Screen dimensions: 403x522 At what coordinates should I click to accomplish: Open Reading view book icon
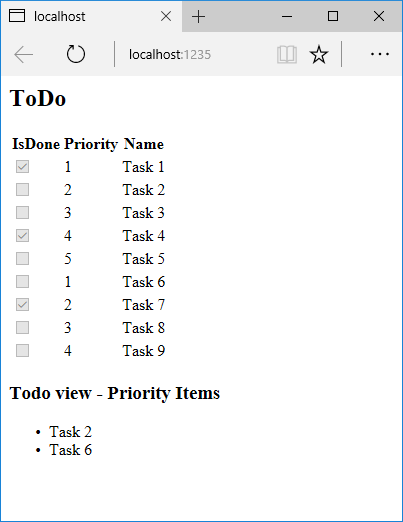(x=287, y=54)
